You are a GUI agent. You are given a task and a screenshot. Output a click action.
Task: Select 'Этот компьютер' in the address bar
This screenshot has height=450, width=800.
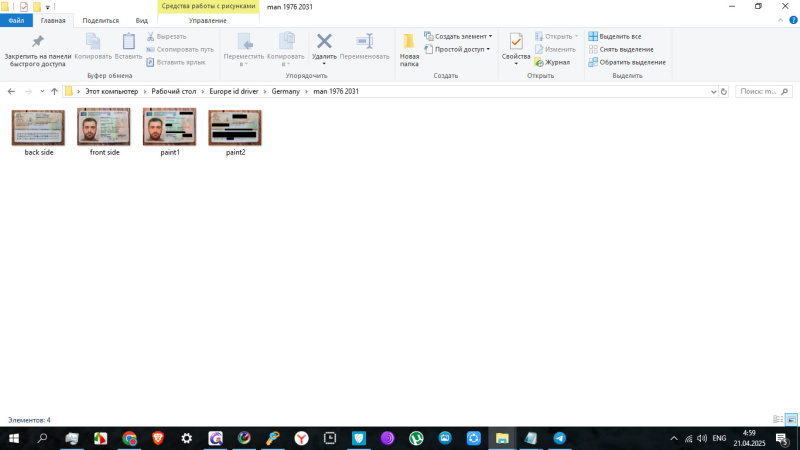tap(111, 91)
